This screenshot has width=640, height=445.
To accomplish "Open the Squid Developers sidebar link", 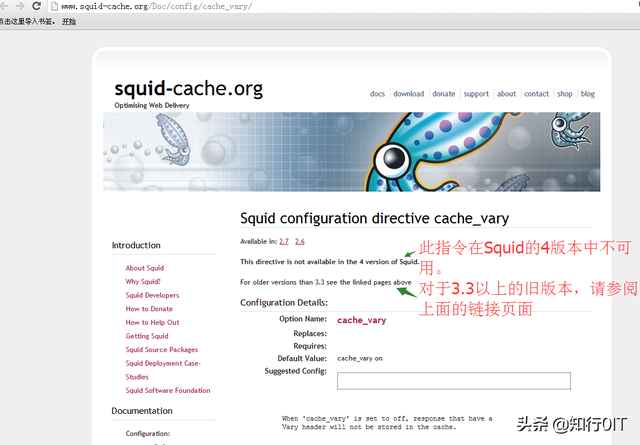I will [152, 295].
